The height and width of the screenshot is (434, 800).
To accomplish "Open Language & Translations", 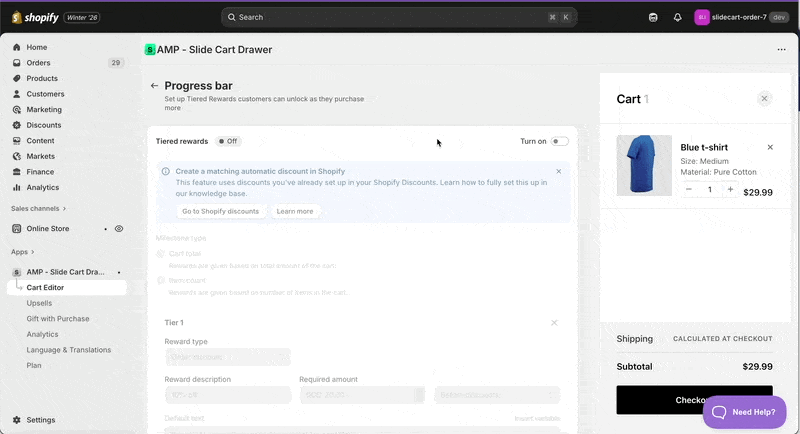I will (68, 350).
